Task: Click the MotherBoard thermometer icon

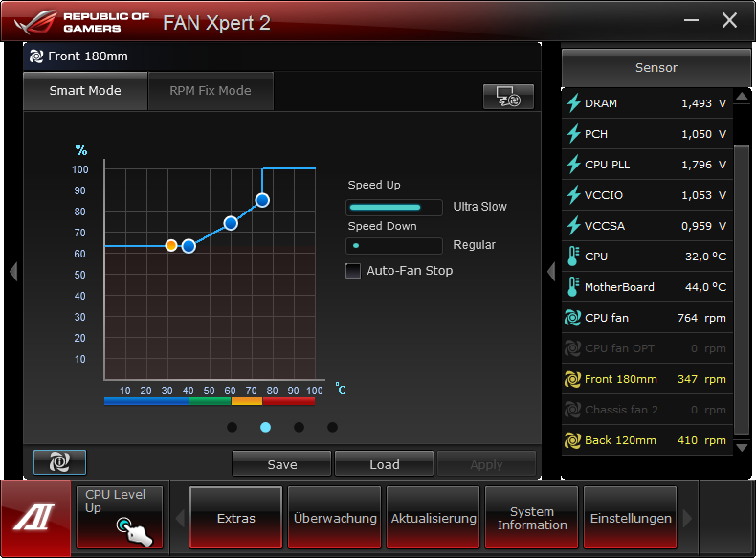Action: coord(573,287)
